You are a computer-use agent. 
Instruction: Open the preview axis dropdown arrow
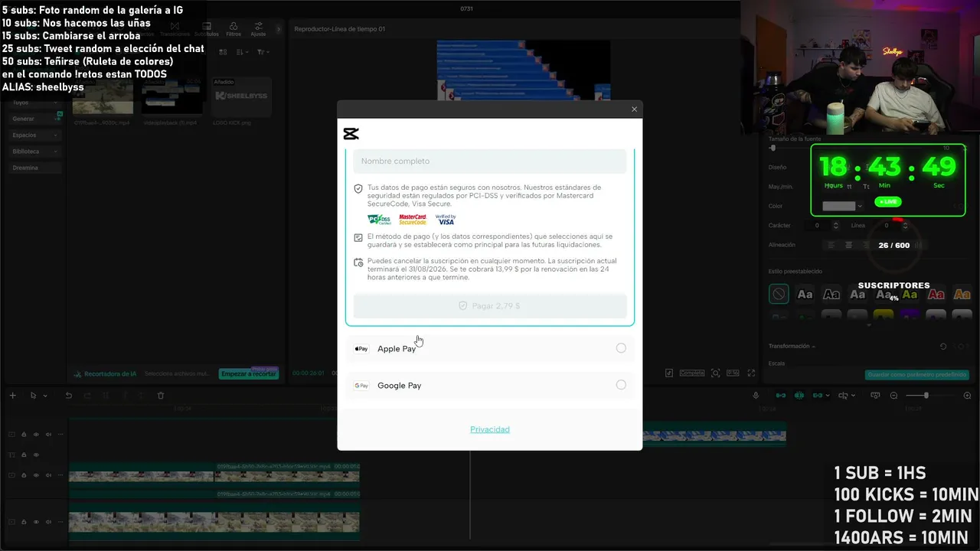pos(854,396)
